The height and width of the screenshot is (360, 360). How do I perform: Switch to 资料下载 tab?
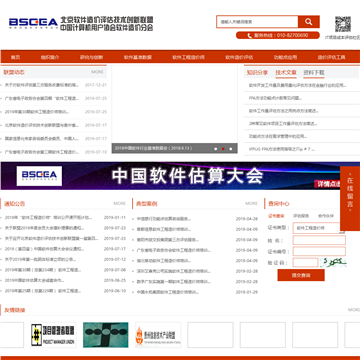pos(314,72)
